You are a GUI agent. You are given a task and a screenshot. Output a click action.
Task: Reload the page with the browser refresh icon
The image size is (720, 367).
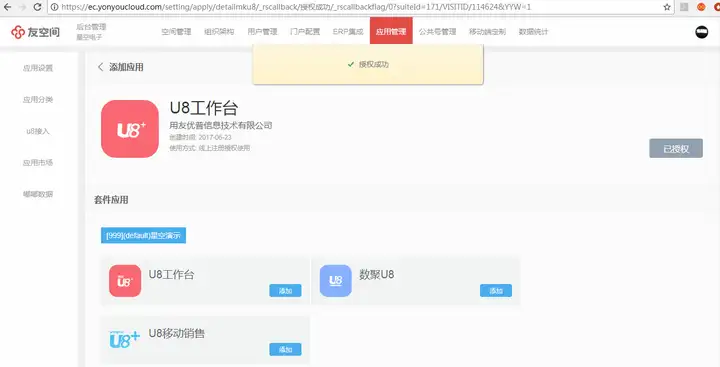tap(37, 7)
